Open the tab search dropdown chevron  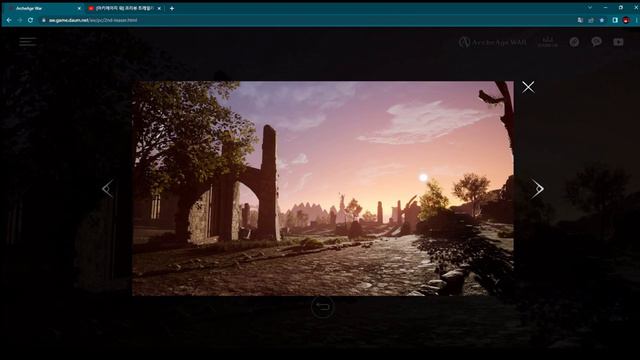(x=590, y=7)
